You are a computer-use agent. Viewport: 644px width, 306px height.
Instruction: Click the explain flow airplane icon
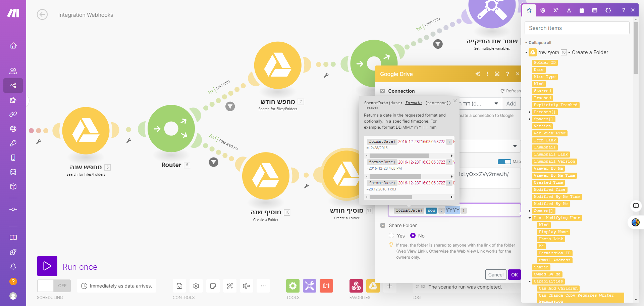click(247, 286)
